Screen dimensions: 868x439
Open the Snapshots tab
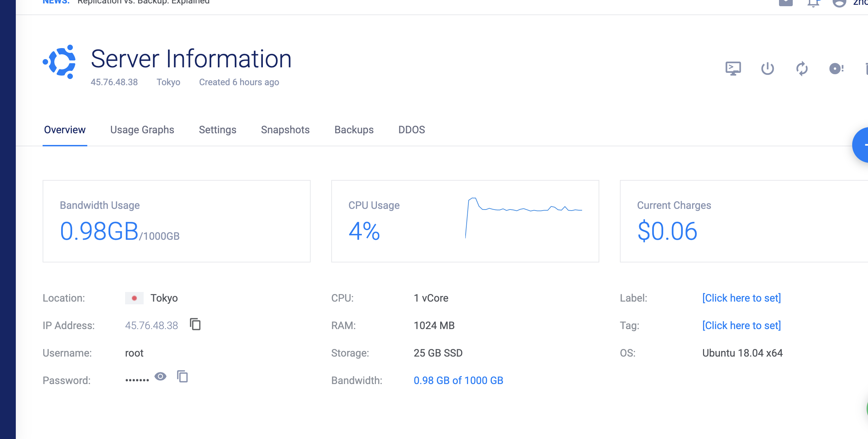coord(285,130)
